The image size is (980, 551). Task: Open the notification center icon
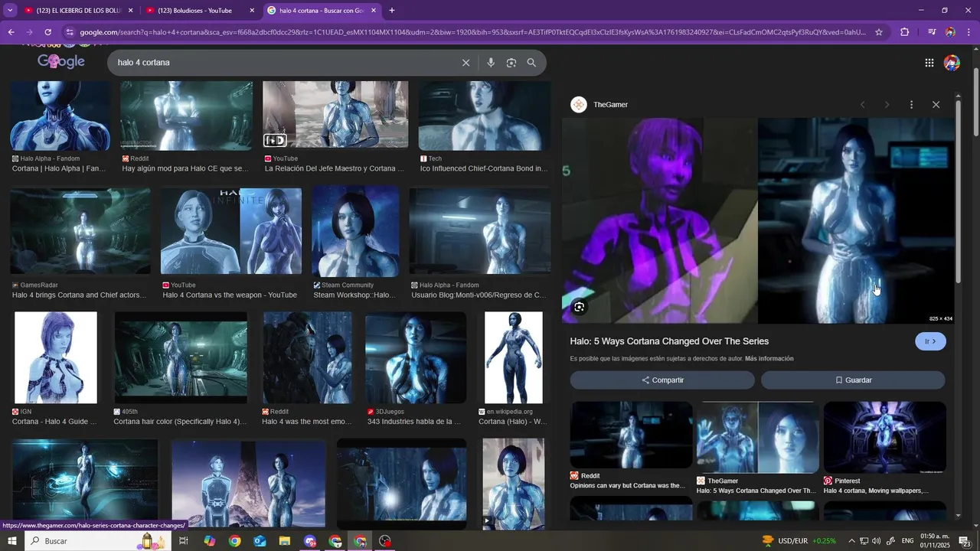(x=965, y=541)
